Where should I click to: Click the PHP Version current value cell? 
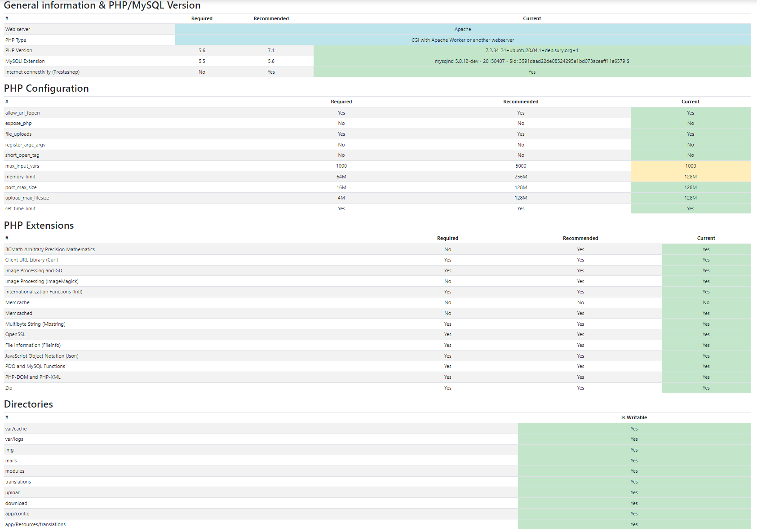[x=532, y=50]
